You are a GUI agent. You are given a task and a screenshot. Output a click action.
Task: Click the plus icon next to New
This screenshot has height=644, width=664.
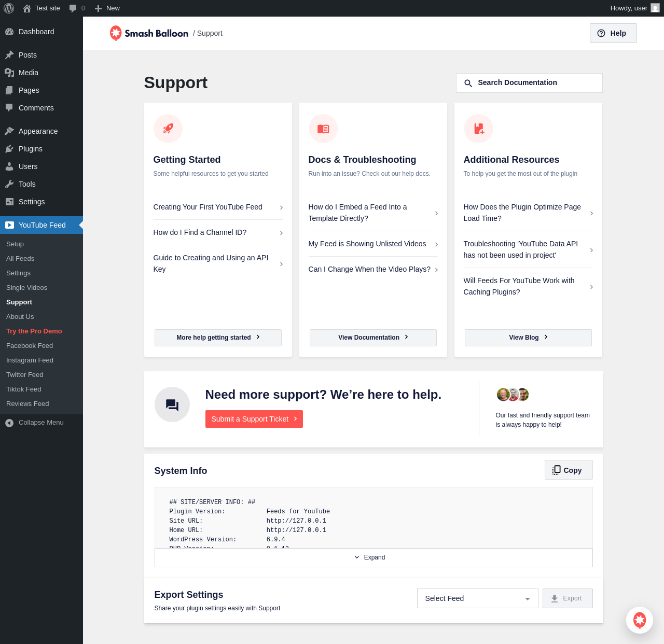[98, 8]
